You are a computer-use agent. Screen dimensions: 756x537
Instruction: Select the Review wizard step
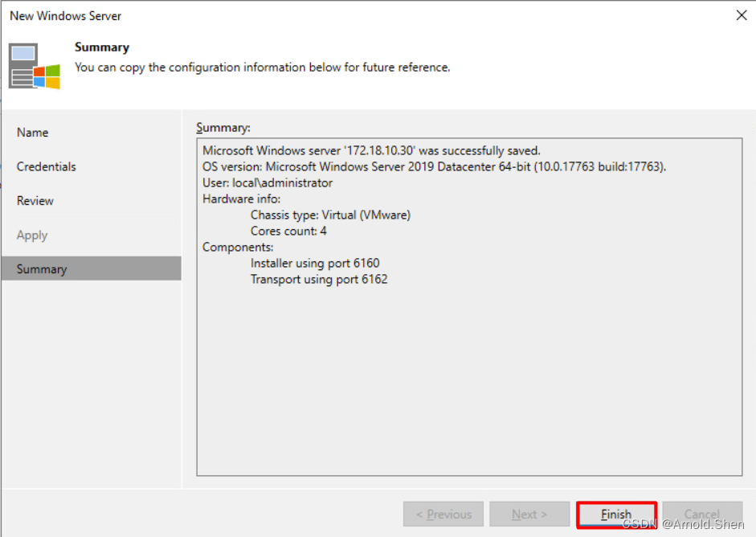pyautogui.click(x=91, y=201)
